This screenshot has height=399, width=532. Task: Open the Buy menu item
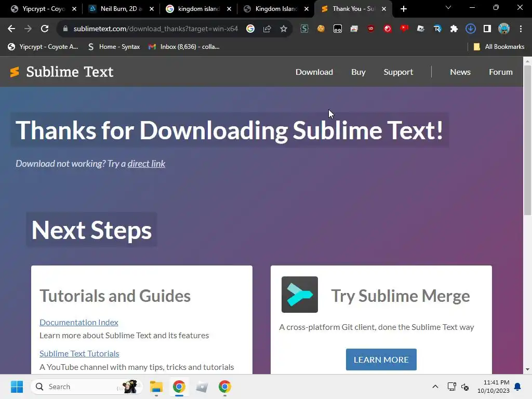[x=358, y=72]
